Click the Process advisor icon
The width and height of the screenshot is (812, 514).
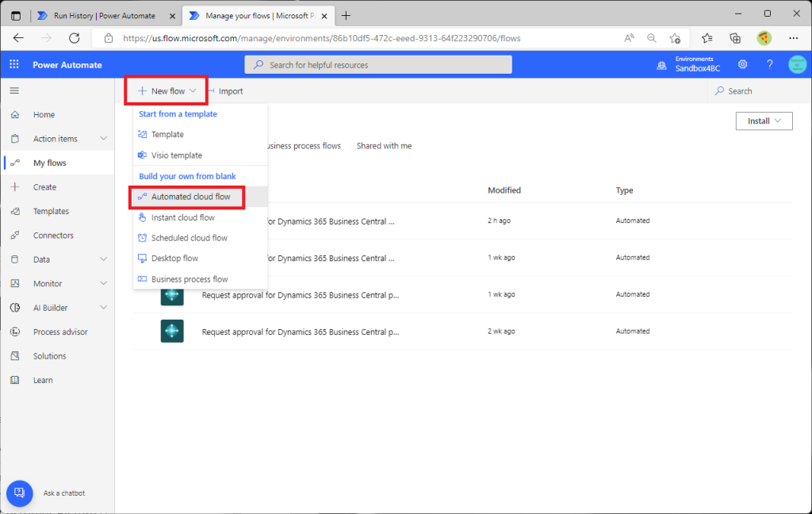tap(15, 332)
